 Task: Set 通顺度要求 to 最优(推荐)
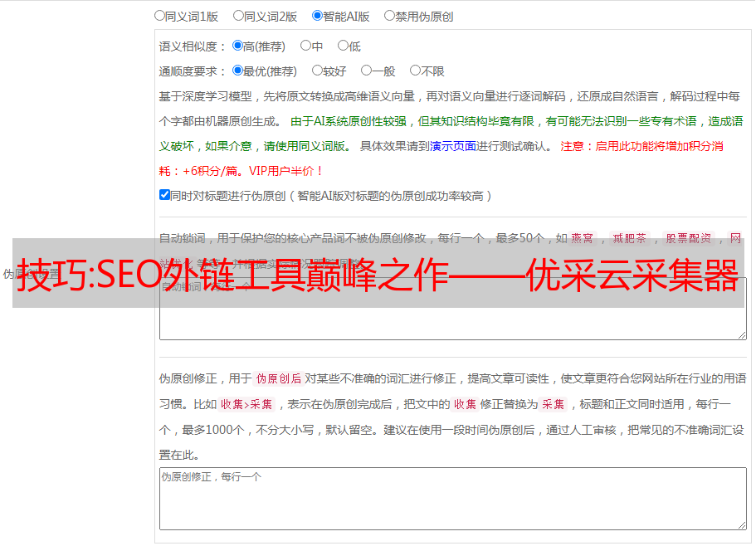pos(237,71)
